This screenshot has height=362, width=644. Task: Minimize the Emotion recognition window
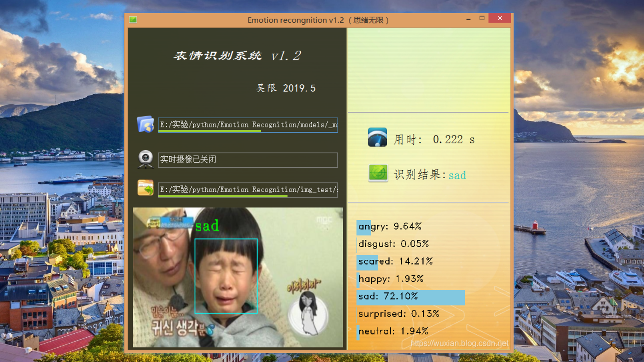(468, 18)
